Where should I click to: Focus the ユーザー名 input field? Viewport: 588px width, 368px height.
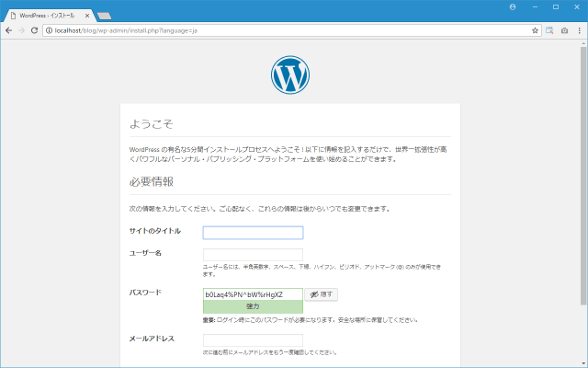click(253, 255)
